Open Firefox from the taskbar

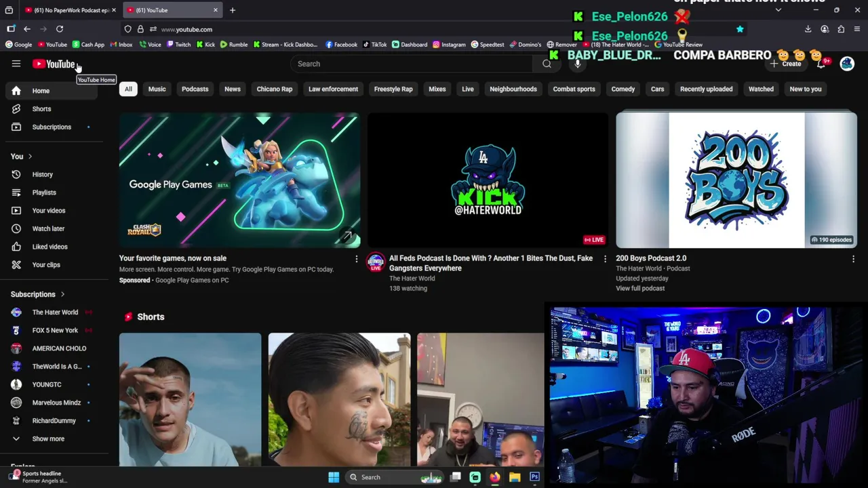(495, 477)
